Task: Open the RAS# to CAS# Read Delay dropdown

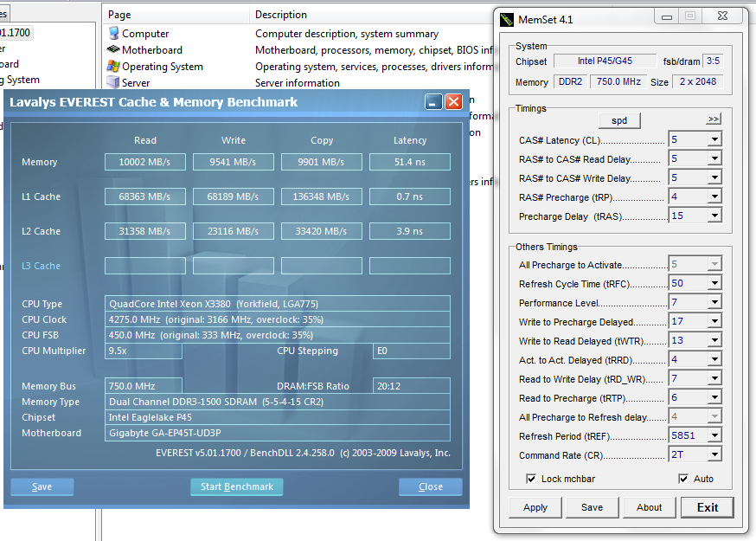Action: 714,158
